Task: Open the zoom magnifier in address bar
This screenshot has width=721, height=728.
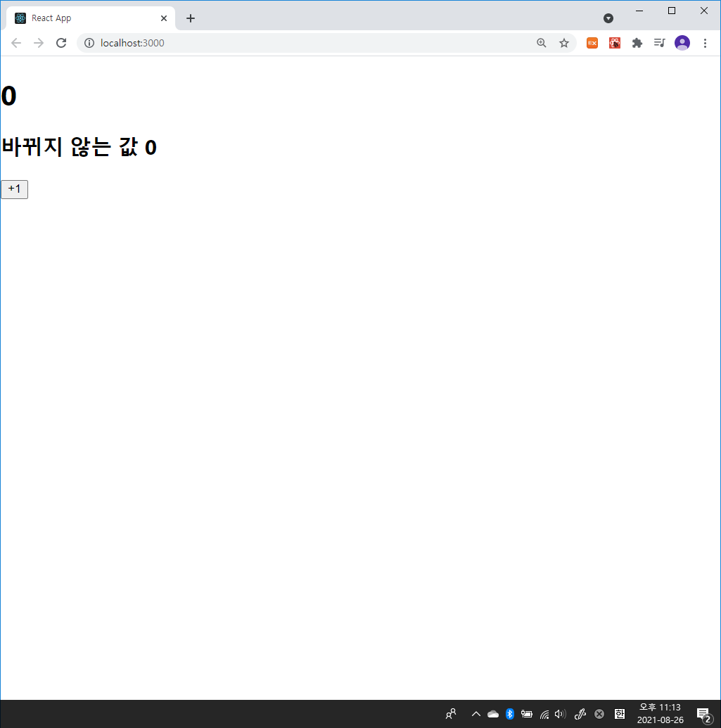Action: 542,43
